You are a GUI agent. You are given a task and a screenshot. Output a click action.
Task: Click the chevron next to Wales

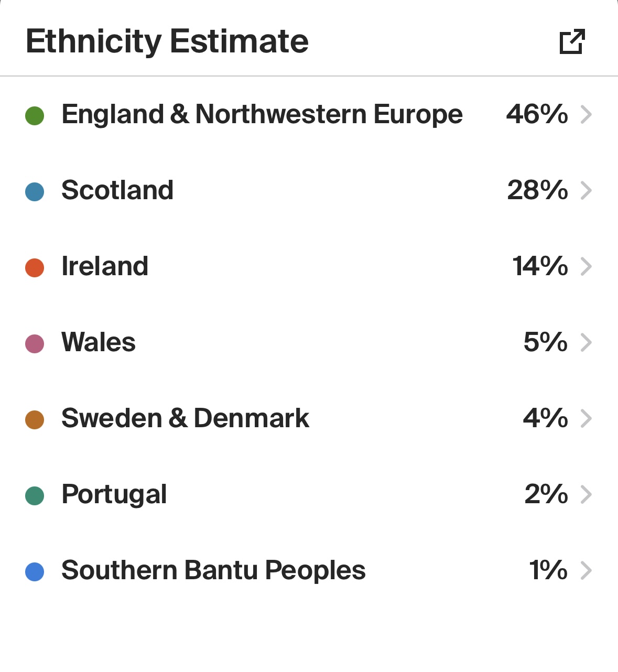[587, 342]
